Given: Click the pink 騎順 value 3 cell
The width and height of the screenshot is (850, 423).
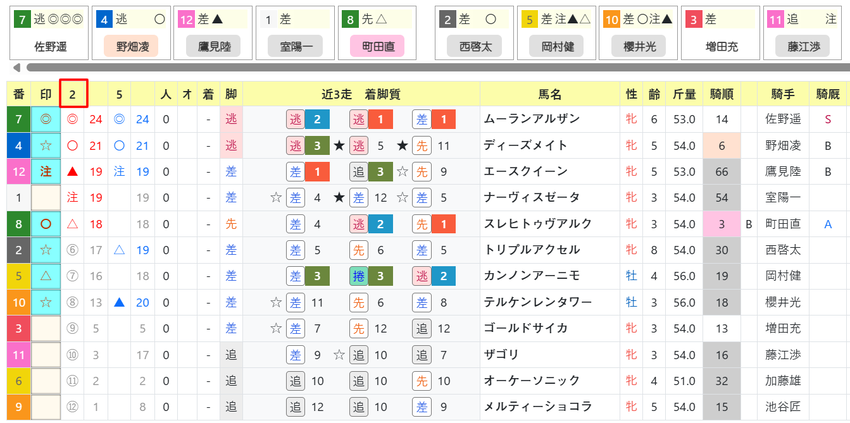Looking at the screenshot, I should (x=722, y=223).
